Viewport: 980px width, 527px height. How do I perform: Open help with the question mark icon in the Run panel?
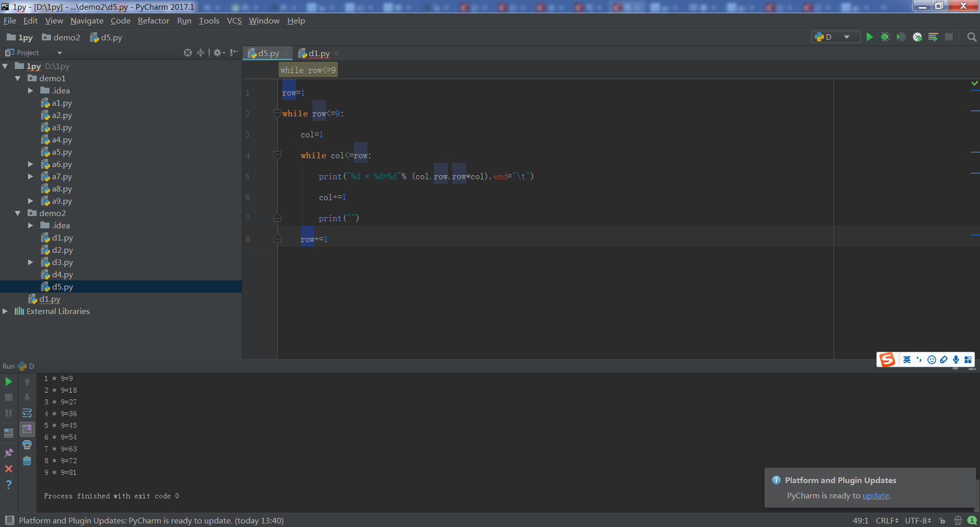(x=9, y=485)
